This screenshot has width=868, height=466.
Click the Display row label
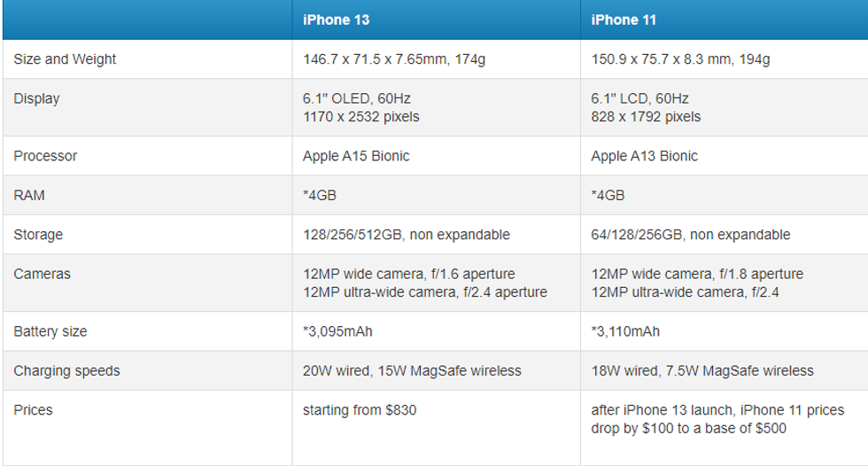point(36,98)
